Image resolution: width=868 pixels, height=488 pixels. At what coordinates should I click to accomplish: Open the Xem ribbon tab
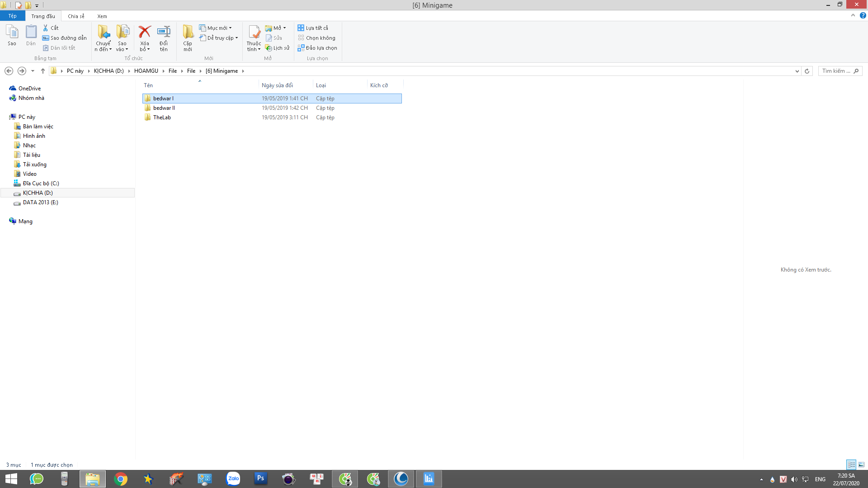coord(102,16)
